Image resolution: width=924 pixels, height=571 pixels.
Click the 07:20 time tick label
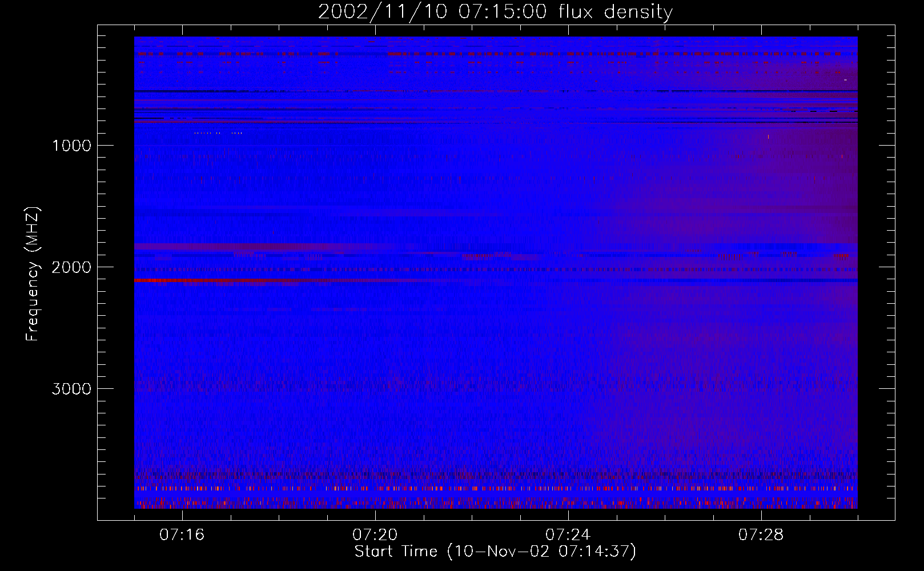pyautogui.click(x=375, y=535)
